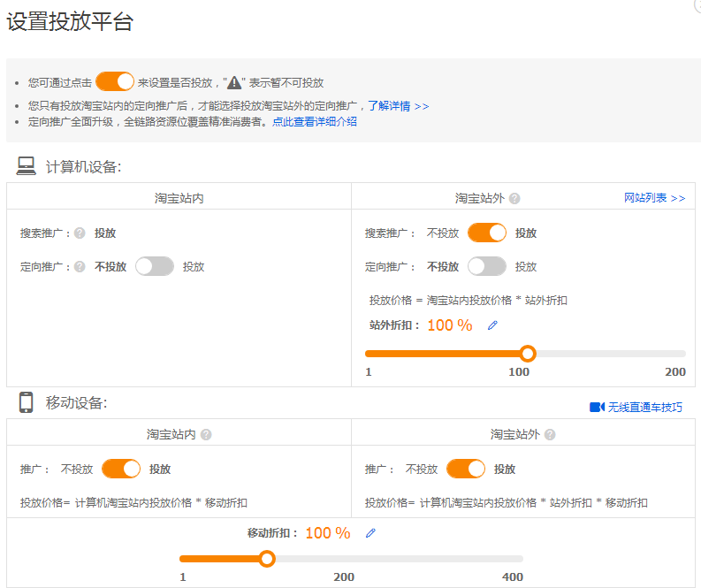Image resolution: width=701 pixels, height=588 pixels.
Task: Click 站外折扣 slider handle
Action: pyautogui.click(x=528, y=354)
